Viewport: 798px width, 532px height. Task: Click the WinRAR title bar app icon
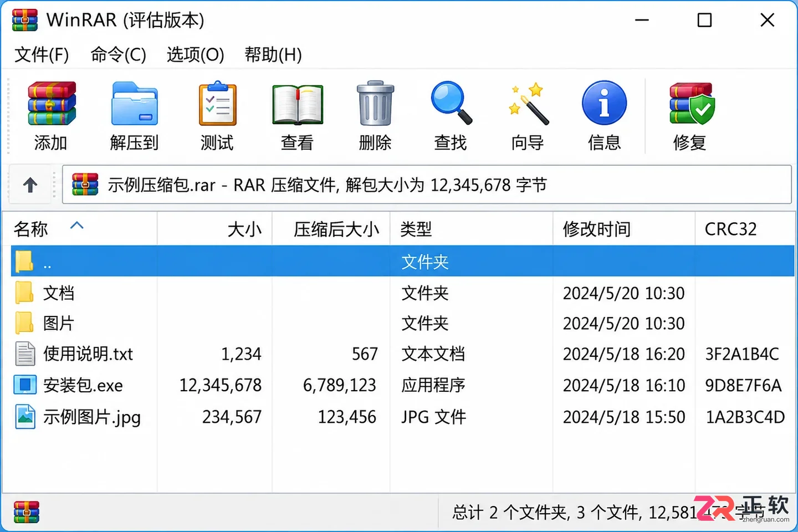coord(25,20)
